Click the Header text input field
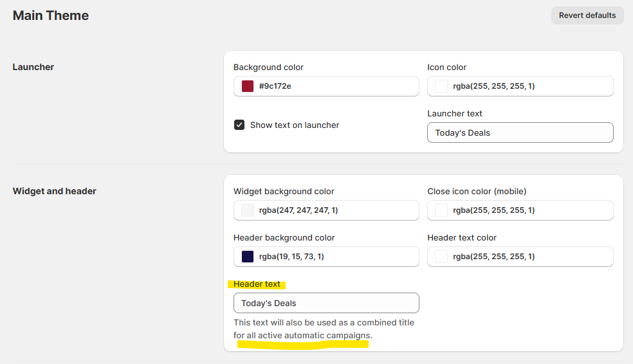The height and width of the screenshot is (364, 633). point(326,303)
